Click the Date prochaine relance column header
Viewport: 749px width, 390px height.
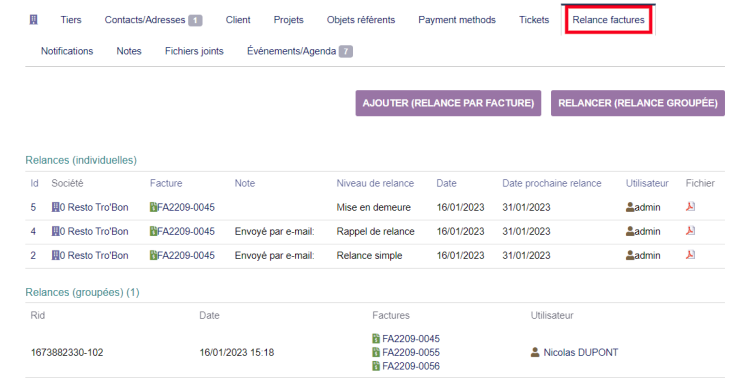pyautogui.click(x=552, y=183)
